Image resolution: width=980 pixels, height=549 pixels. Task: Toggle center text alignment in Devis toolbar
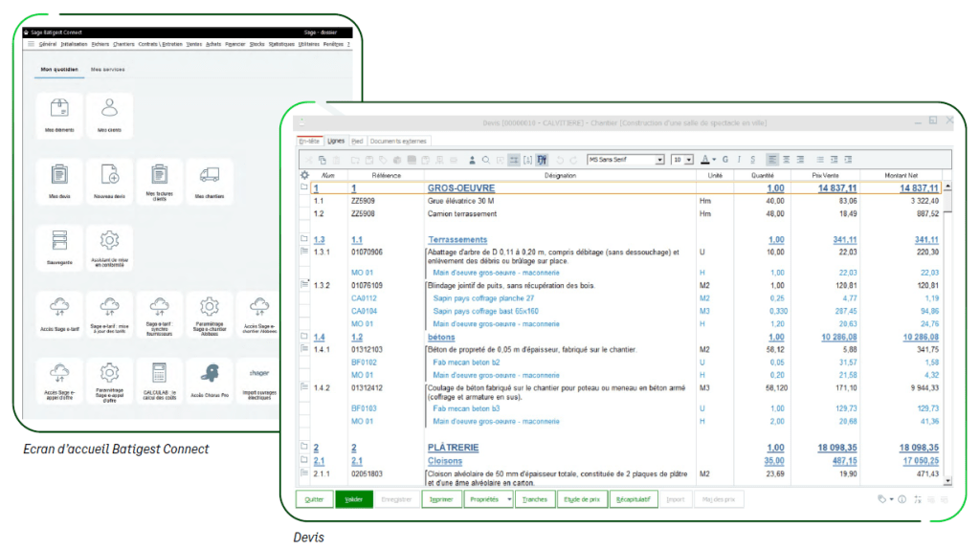(787, 160)
